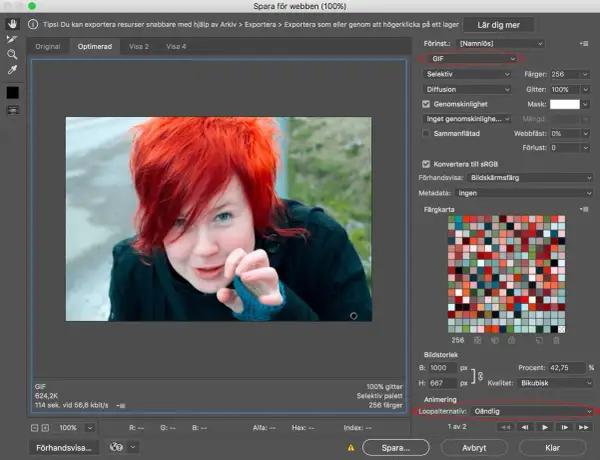Open the Förinst. optimize panel menu icon
This screenshot has width=600, height=460.
(584, 44)
